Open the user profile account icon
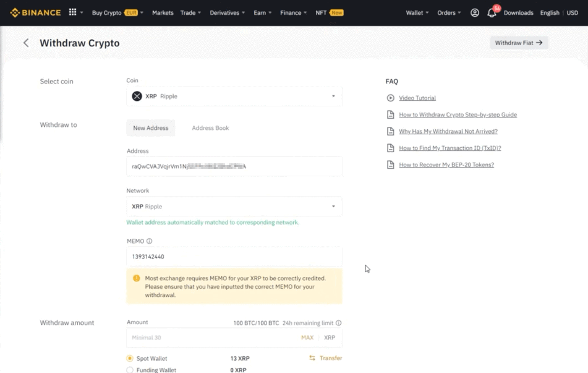Screen dimensions: 588x373 pos(475,13)
